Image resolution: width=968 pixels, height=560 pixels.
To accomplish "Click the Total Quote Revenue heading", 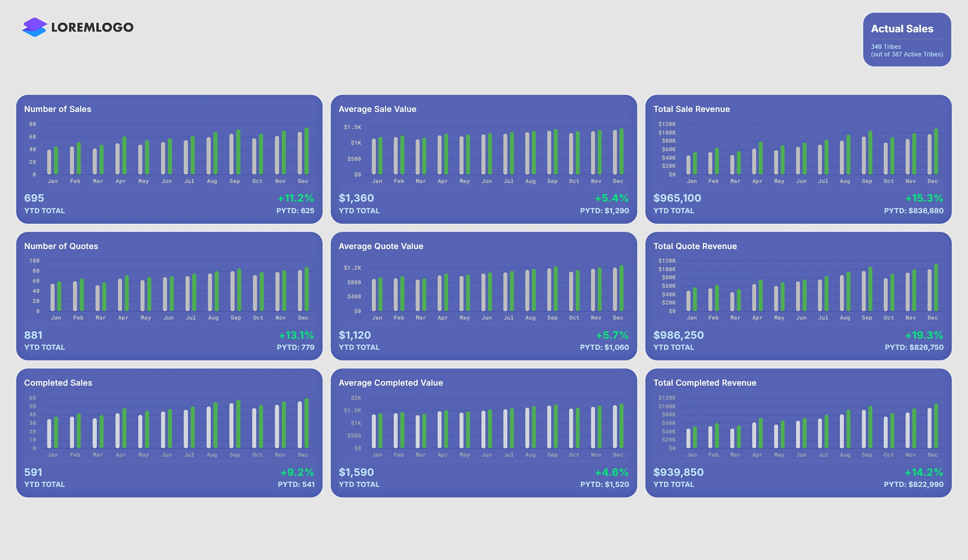I will coord(695,246).
